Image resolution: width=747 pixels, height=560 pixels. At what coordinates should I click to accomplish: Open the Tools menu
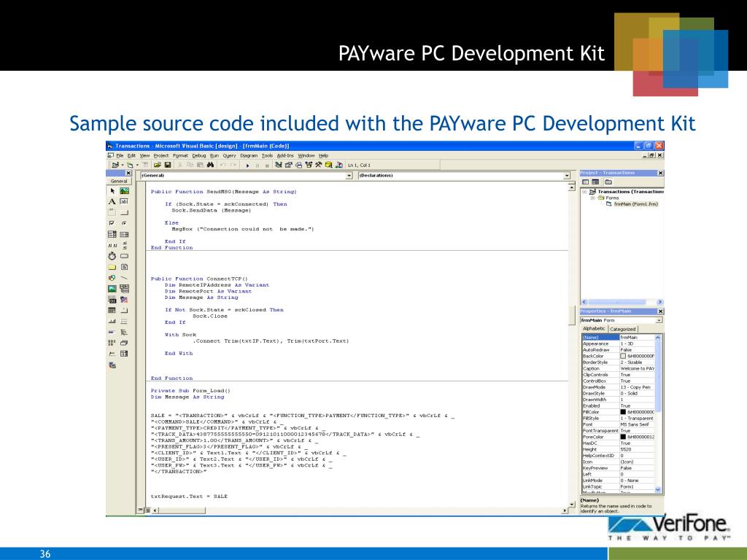click(x=267, y=156)
